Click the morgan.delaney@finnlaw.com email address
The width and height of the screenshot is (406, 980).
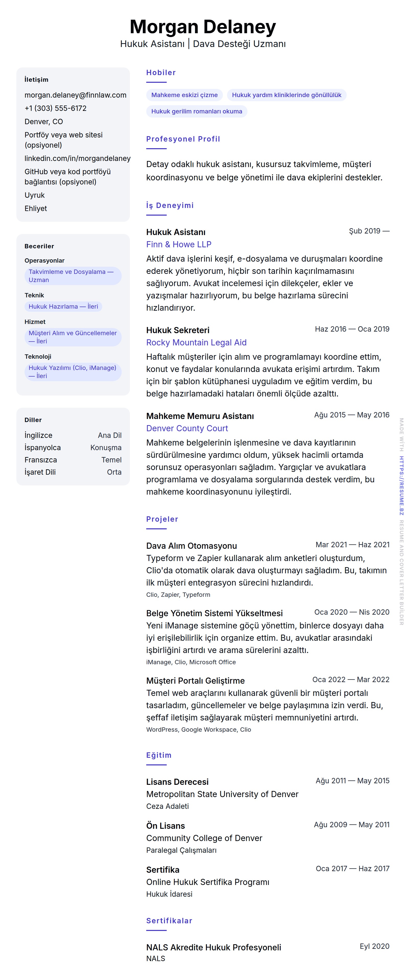click(75, 95)
